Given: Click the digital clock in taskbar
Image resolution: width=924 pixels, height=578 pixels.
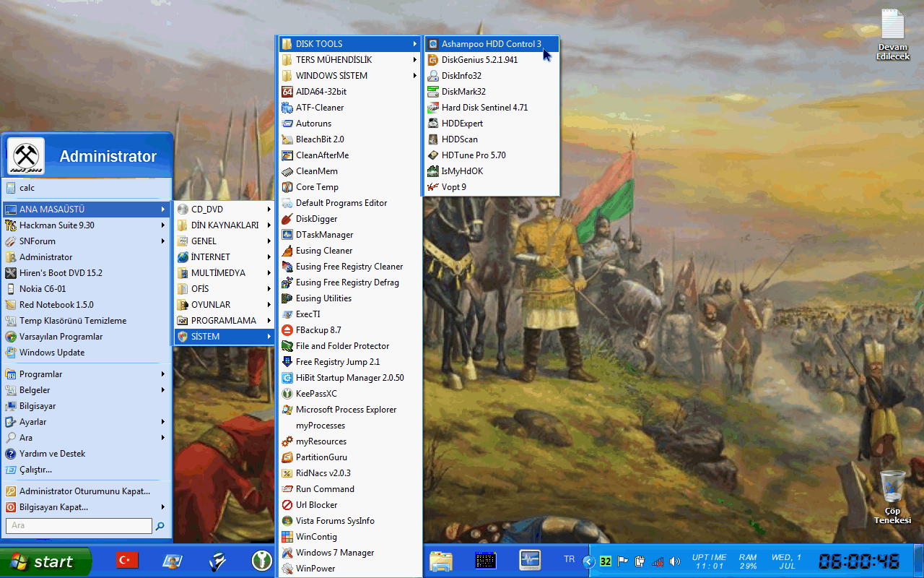Looking at the screenshot, I should 858,561.
